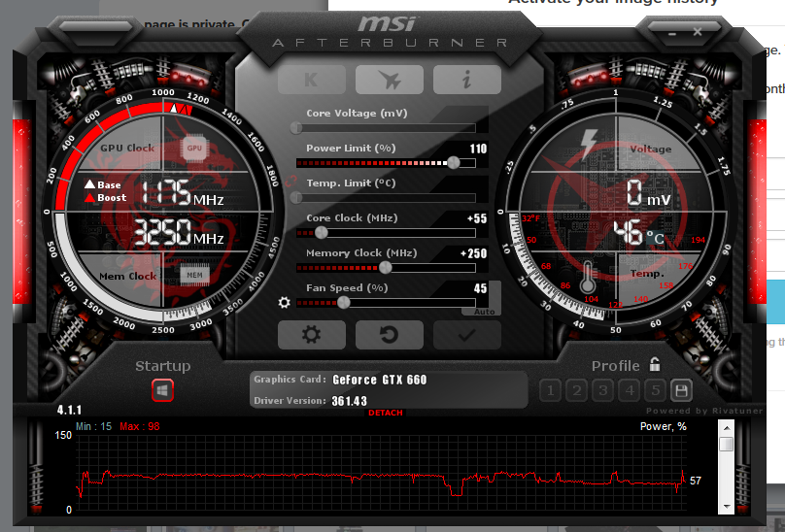Click the Power Limit slider handle
This screenshot has width=785, height=532.
click(454, 163)
